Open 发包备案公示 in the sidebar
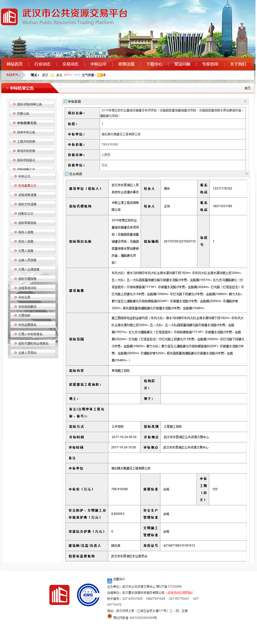Viewport: 257px width, 644px height. click(x=27, y=186)
